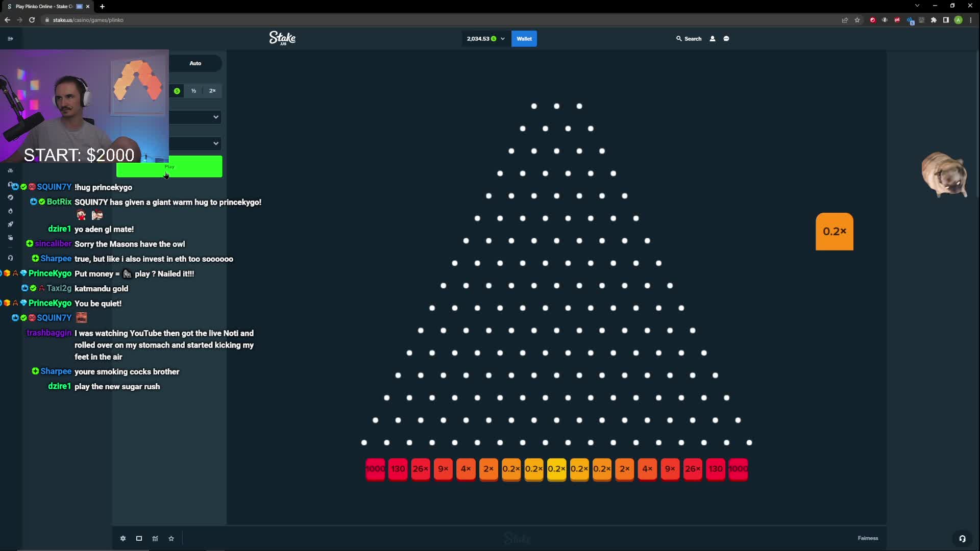Image resolution: width=980 pixels, height=551 pixels.
Task: Open the rocket icon in left sidebar
Action: [x=10, y=224]
